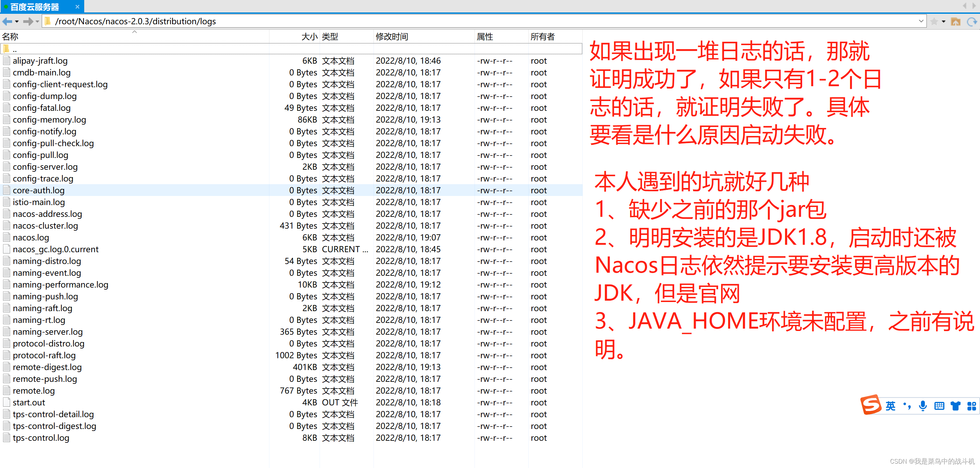Click the path address input field
980x468 pixels.
pyautogui.click(x=457, y=21)
